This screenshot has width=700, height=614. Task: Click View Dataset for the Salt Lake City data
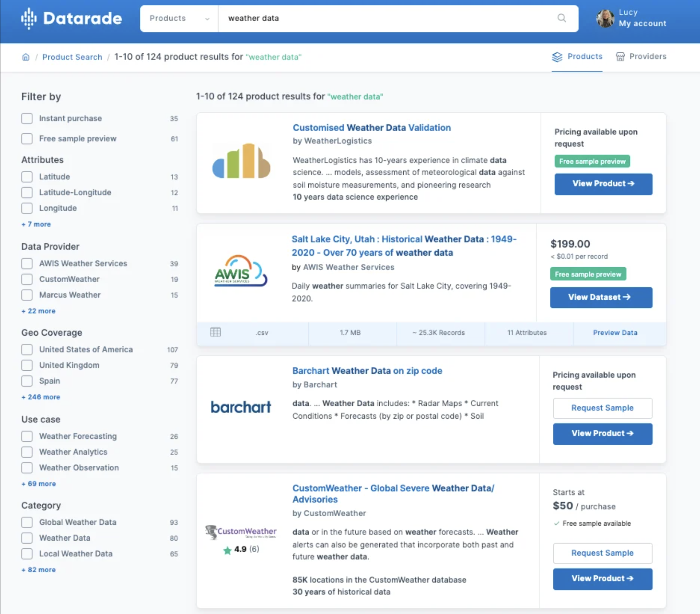[x=600, y=297]
